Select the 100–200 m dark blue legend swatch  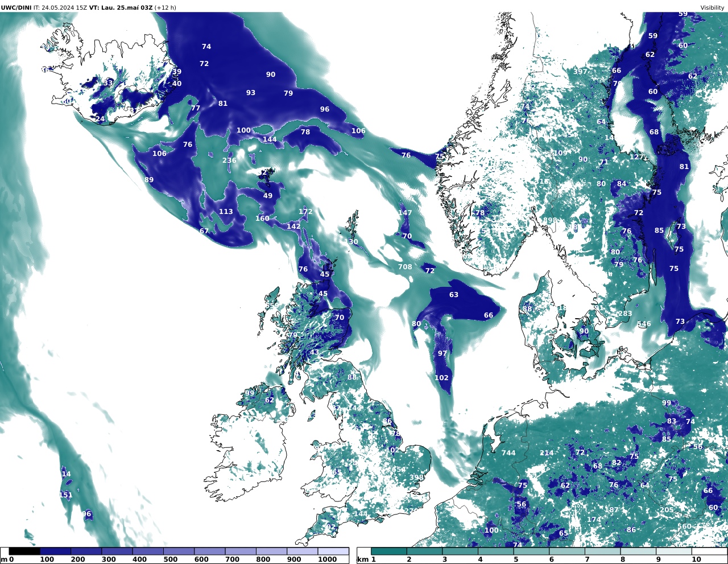55,551
